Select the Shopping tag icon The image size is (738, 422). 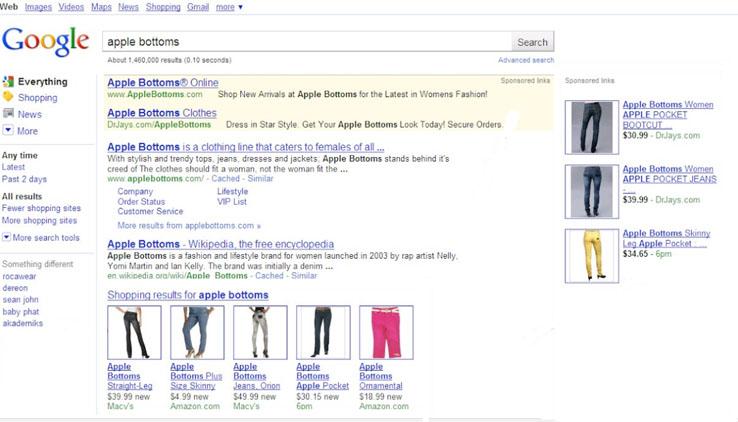8,98
